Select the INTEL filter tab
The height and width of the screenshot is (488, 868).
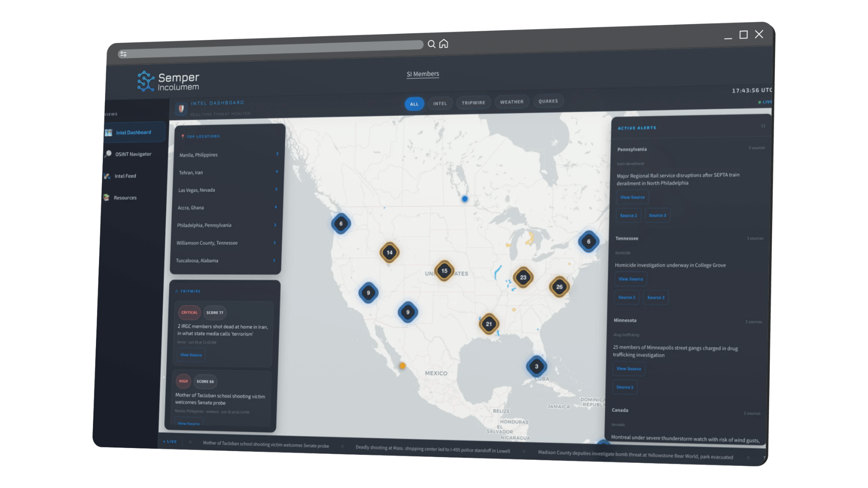click(440, 103)
